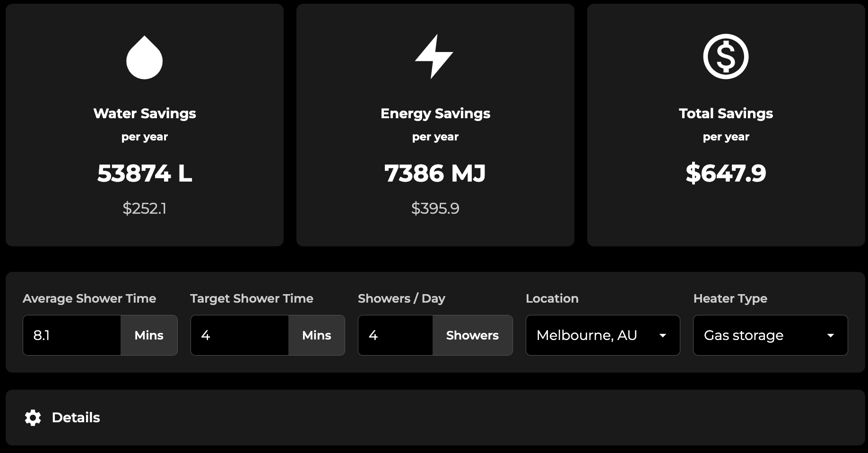Click the Showers unit label in Showers/Day field

click(x=472, y=335)
